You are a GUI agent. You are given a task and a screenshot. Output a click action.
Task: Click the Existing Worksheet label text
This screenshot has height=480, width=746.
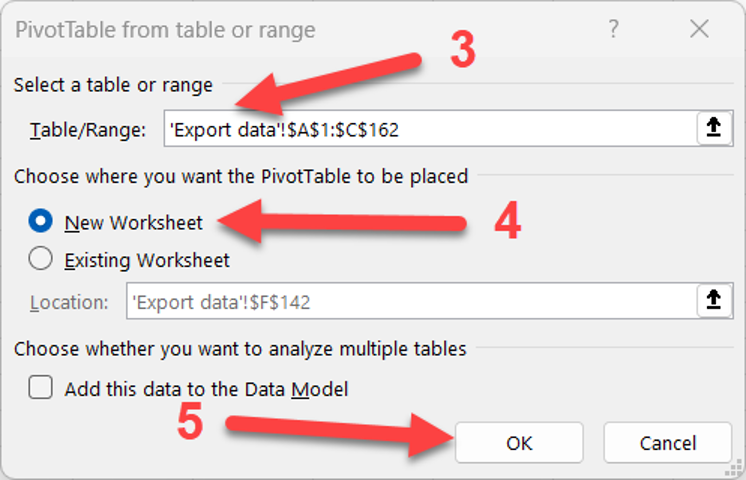[x=147, y=260]
